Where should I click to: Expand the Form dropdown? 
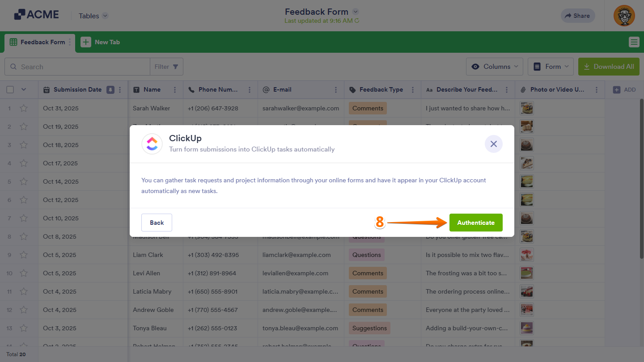point(551,66)
